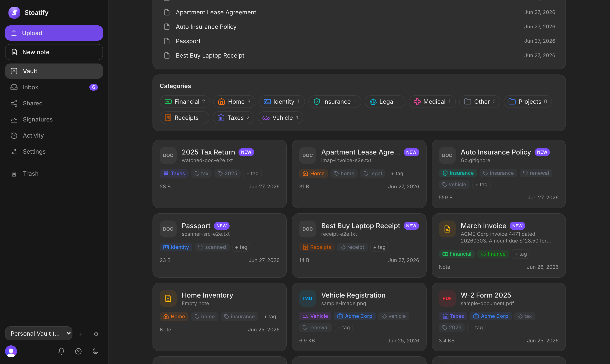The image size is (610, 364).
Task: Open the Vault section
Action: 54,71
